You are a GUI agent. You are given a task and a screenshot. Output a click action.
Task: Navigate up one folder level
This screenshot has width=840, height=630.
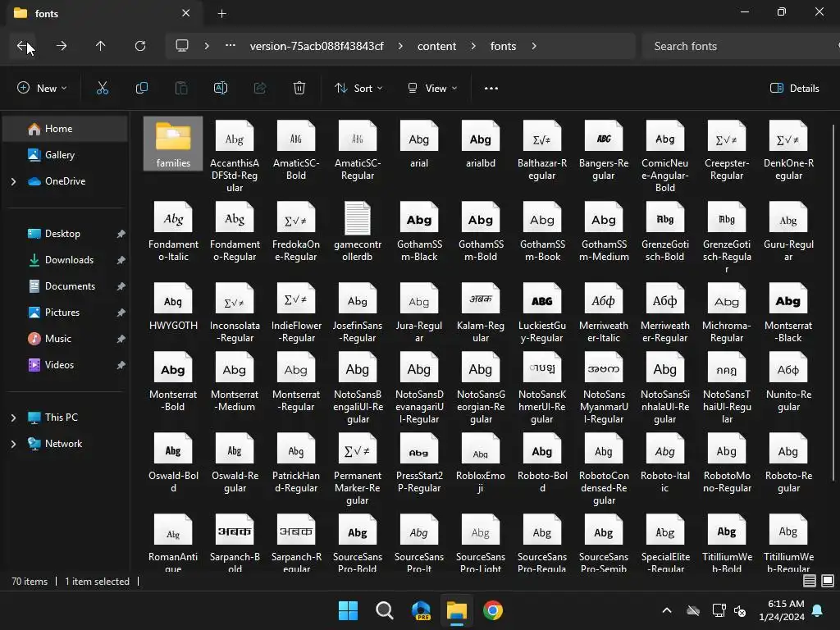(100, 46)
